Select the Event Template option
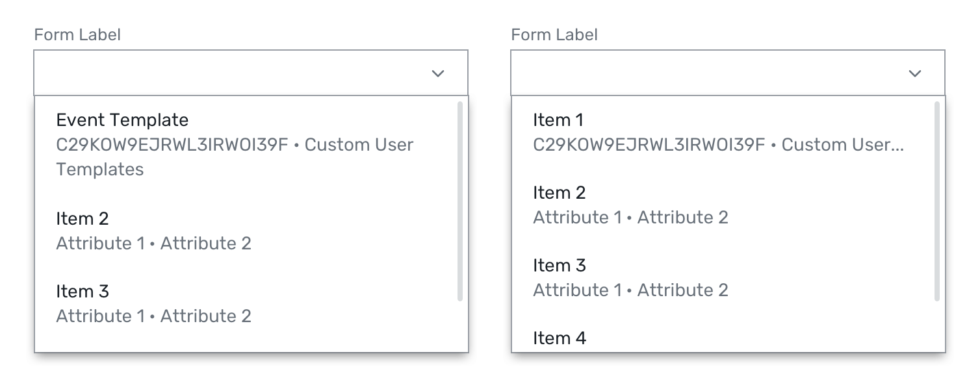Image resolution: width=980 pixels, height=378 pixels. (246, 144)
